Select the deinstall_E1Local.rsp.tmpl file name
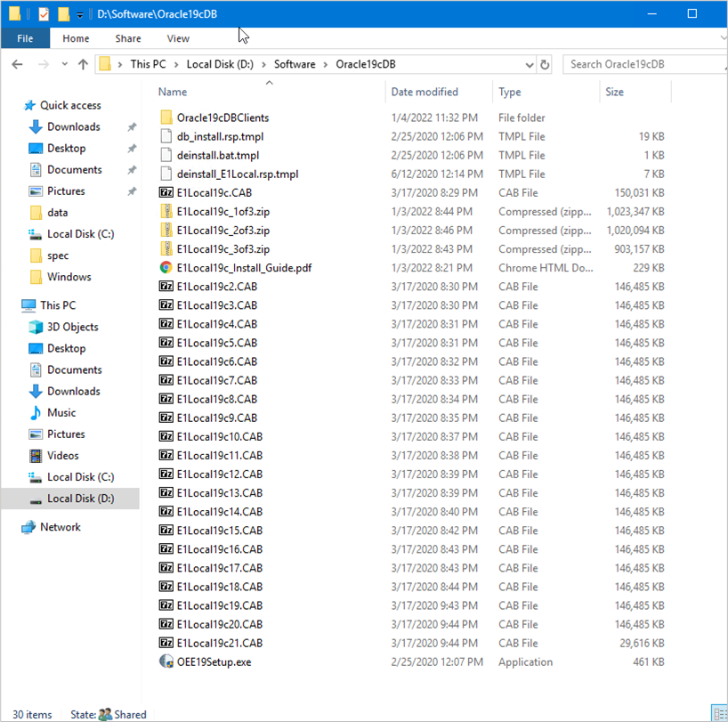 coord(238,174)
